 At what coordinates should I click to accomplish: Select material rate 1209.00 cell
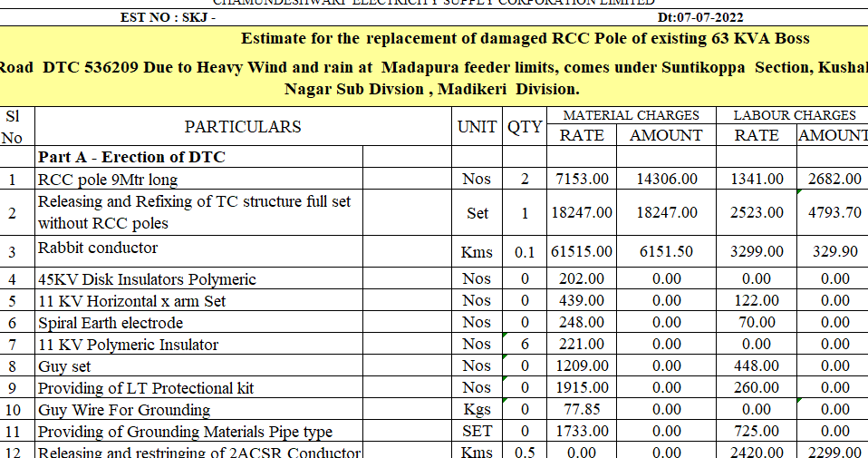[x=582, y=365]
